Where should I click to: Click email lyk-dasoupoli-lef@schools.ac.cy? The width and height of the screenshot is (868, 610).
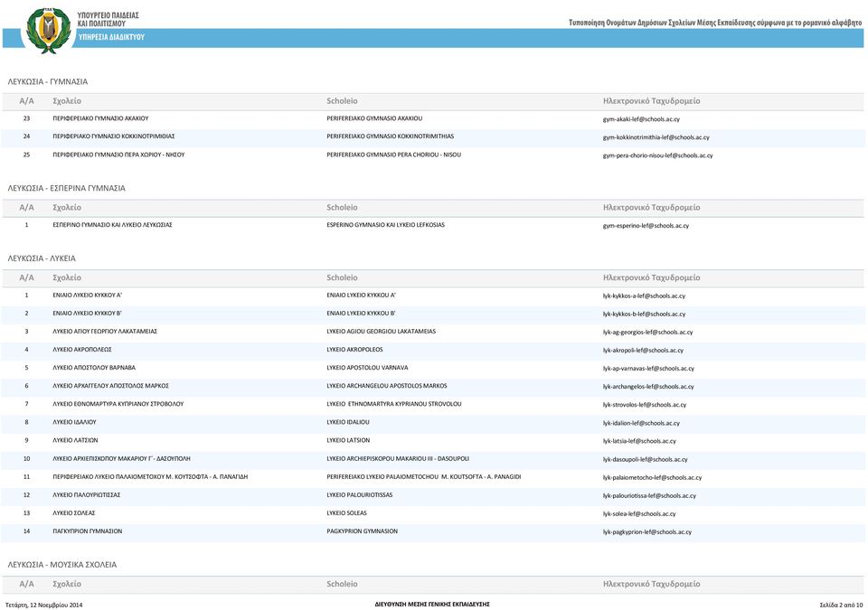pos(645,459)
